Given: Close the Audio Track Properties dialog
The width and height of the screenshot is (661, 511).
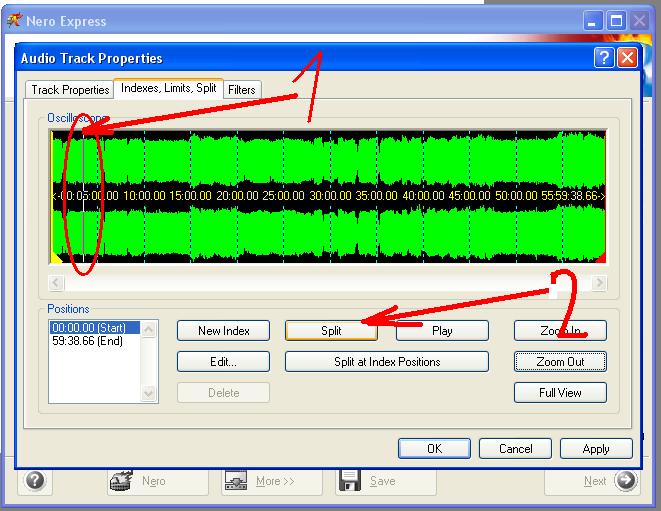Looking at the screenshot, I should pyautogui.click(x=627, y=57).
